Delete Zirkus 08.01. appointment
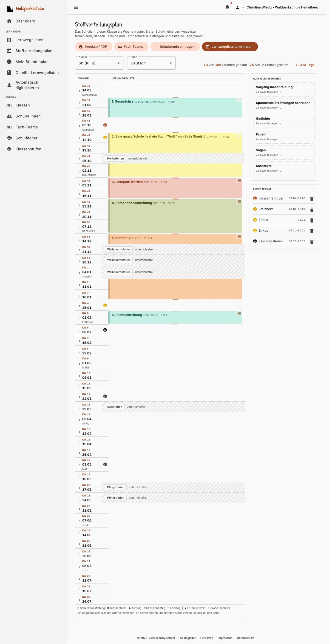Screen dimensions: 329x644 312,220
